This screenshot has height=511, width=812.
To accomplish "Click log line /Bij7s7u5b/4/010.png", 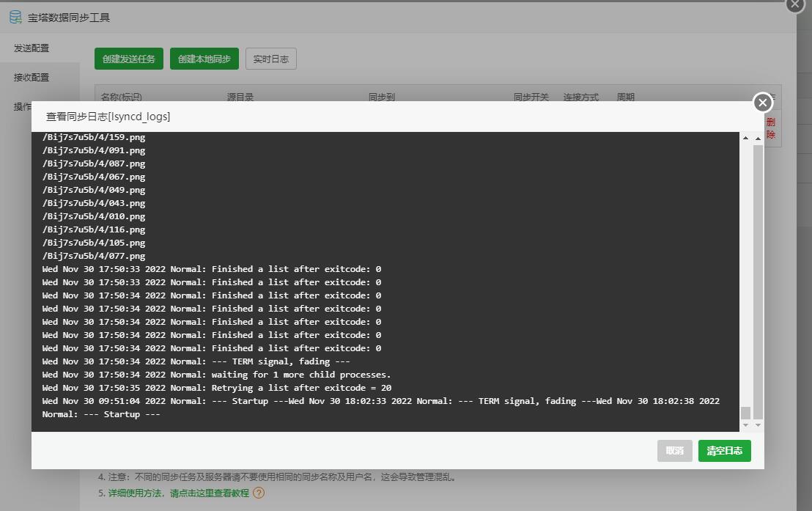I will coord(94,216).
